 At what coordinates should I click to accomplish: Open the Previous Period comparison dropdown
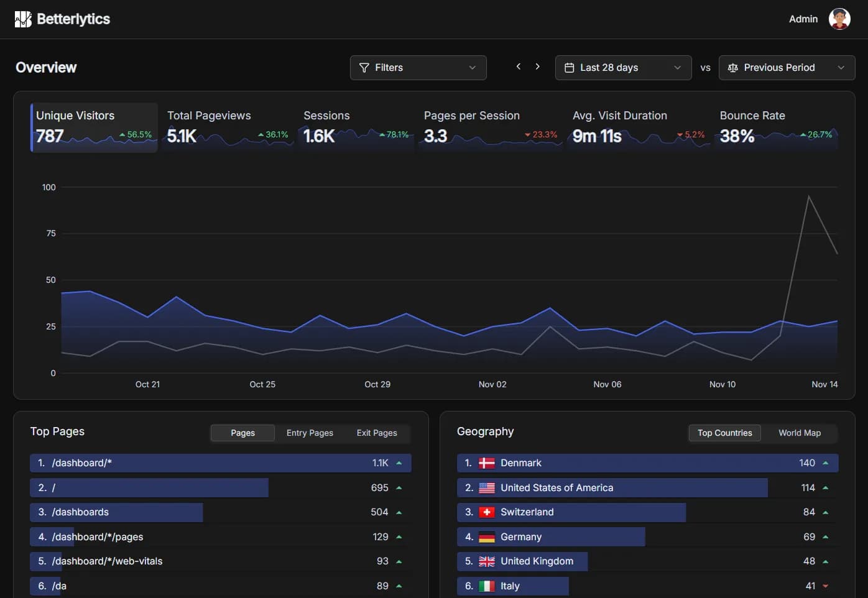click(x=786, y=67)
